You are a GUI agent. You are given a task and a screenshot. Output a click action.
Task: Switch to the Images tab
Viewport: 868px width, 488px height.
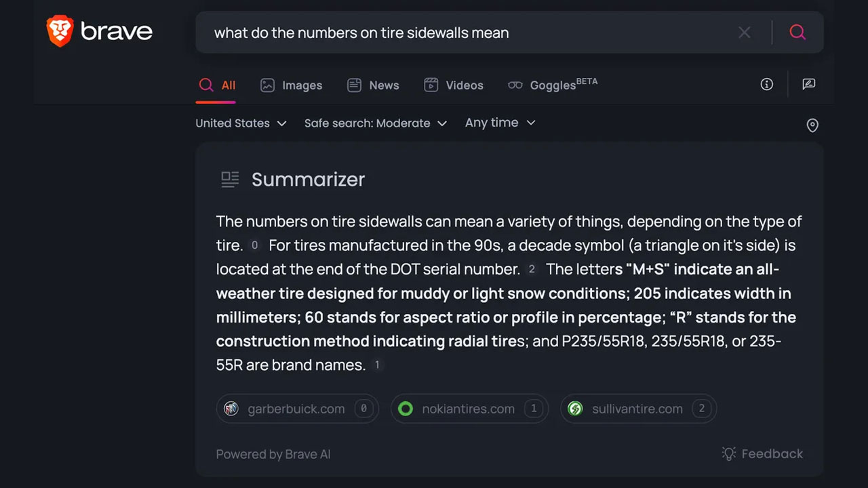point(291,85)
